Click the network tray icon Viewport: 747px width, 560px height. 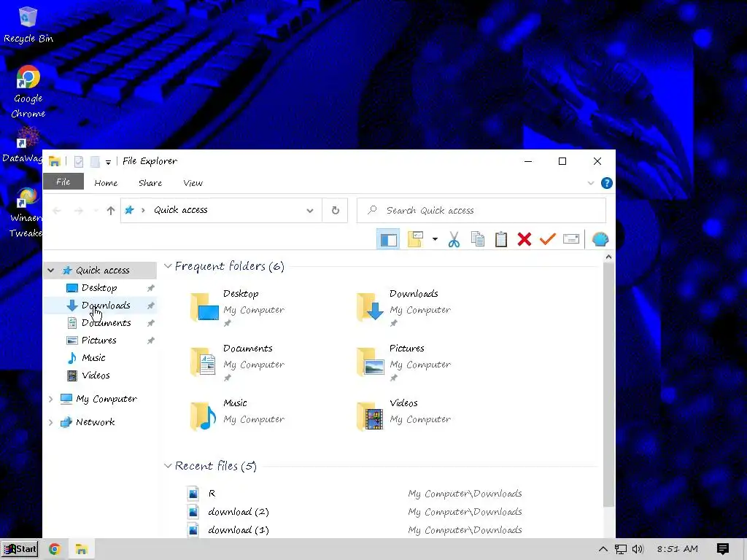tap(620, 549)
